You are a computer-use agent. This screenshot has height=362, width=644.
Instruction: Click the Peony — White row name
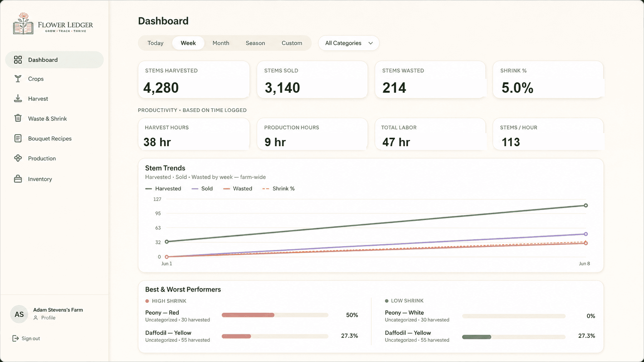tap(404, 313)
